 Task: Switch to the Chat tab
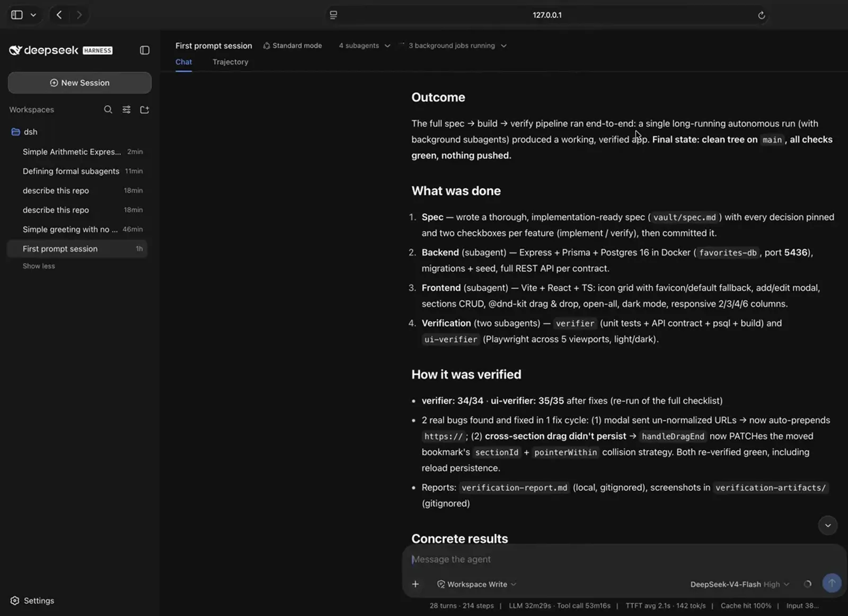(184, 62)
